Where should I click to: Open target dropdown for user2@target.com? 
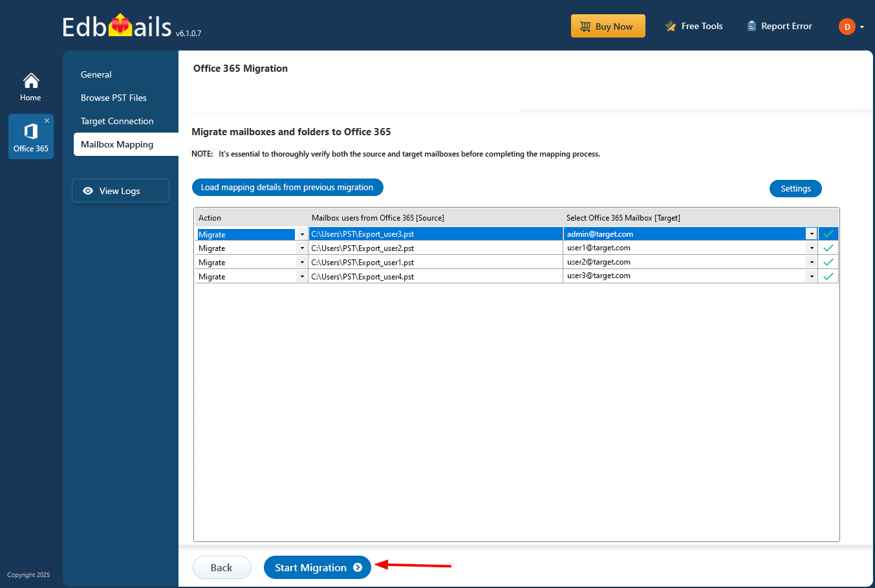pyautogui.click(x=812, y=262)
